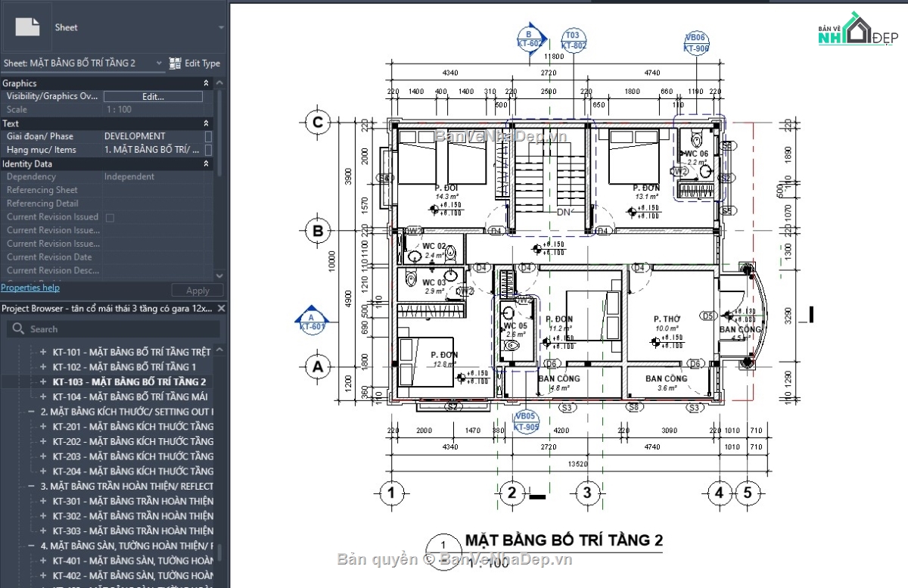Click the P. THỜ room label
This screenshot has width=908, height=588.
coord(667,319)
